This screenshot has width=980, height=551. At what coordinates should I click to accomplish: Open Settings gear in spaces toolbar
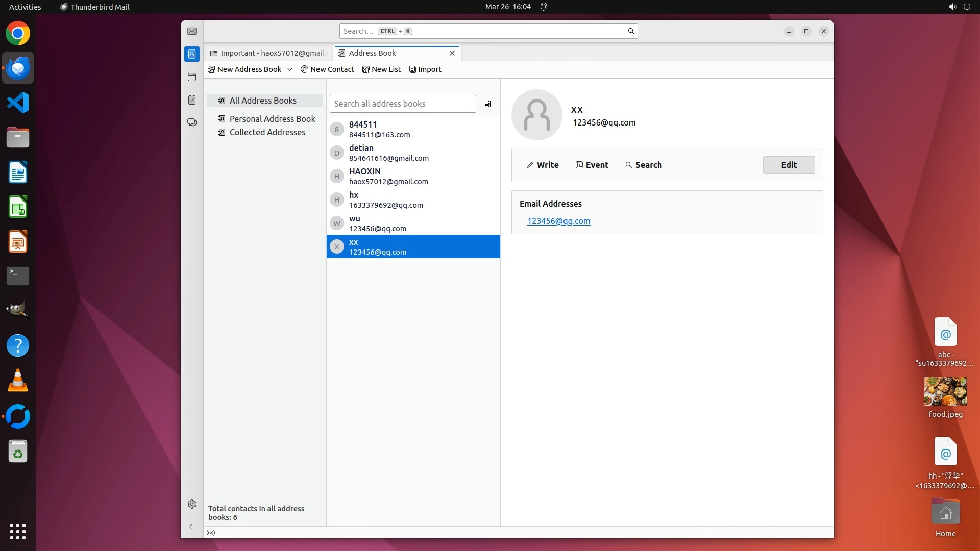pyautogui.click(x=192, y=504)
